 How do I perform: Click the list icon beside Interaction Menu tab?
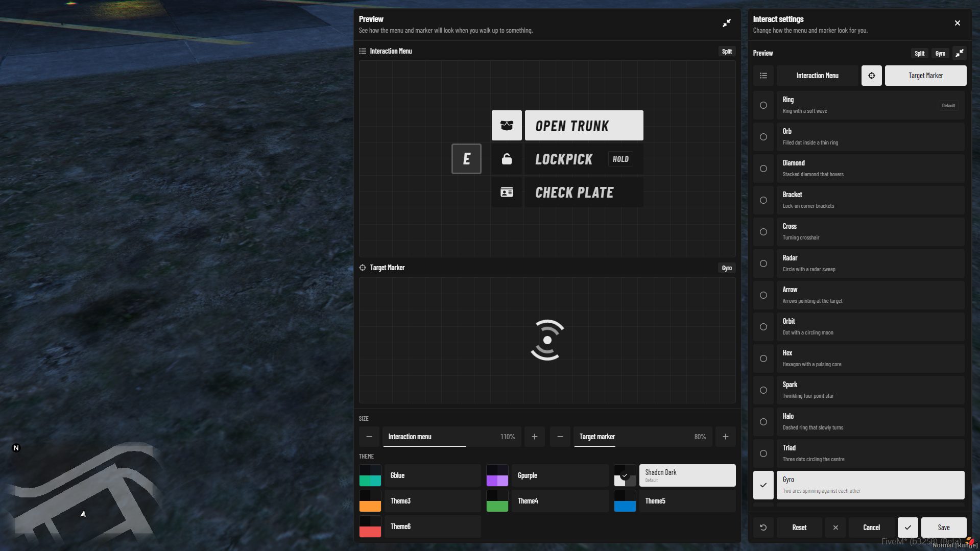pyautogui.click(x=763, y=76)
